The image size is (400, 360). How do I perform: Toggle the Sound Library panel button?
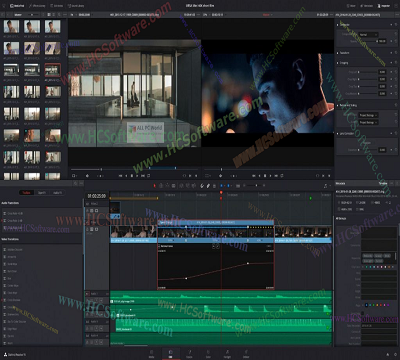(x=76, y=6)
